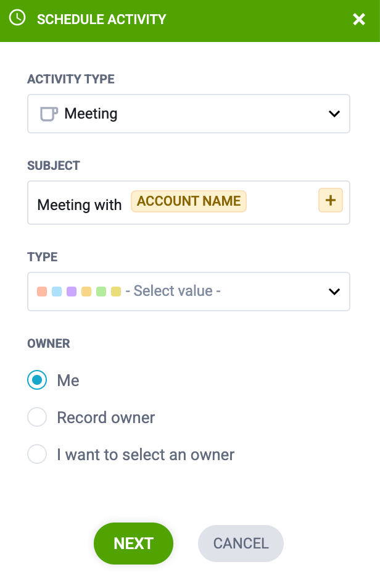Click the clock icon in the header

(x=17, y=18)
